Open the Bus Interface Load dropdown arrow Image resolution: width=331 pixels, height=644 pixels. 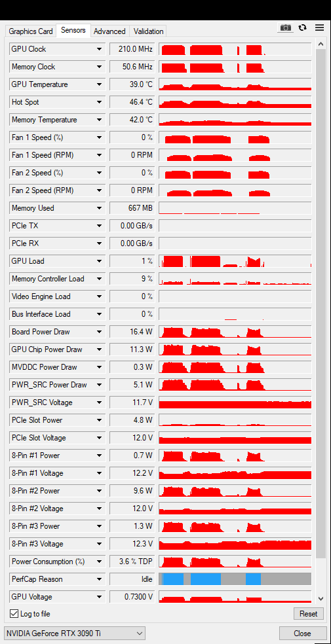coord(99,314)
